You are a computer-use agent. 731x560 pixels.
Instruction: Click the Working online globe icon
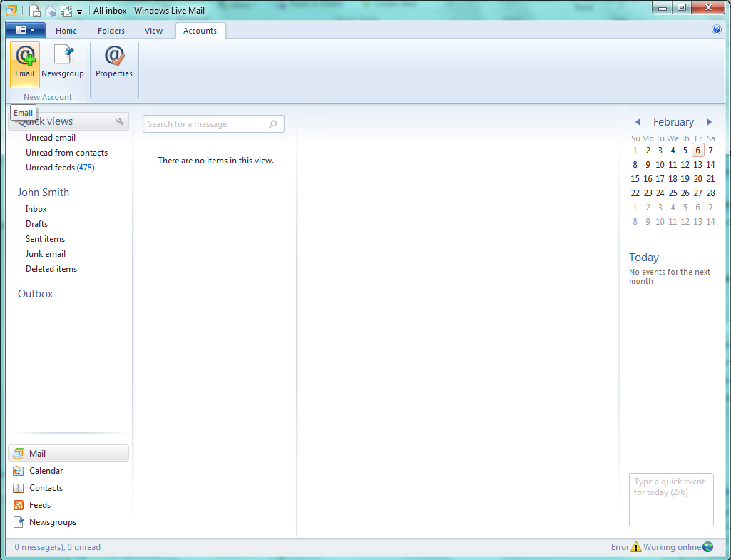[x=707, y=546]
